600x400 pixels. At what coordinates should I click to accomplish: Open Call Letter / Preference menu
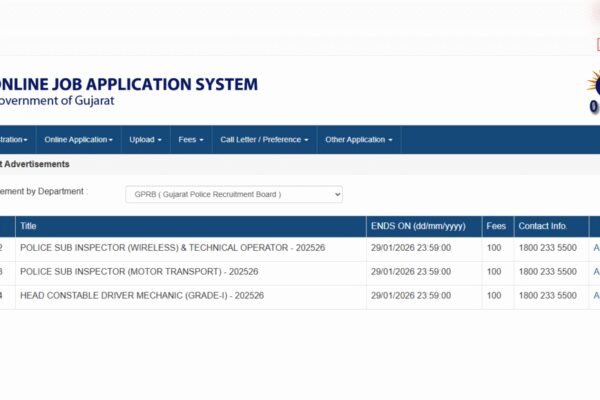[264, 140]
